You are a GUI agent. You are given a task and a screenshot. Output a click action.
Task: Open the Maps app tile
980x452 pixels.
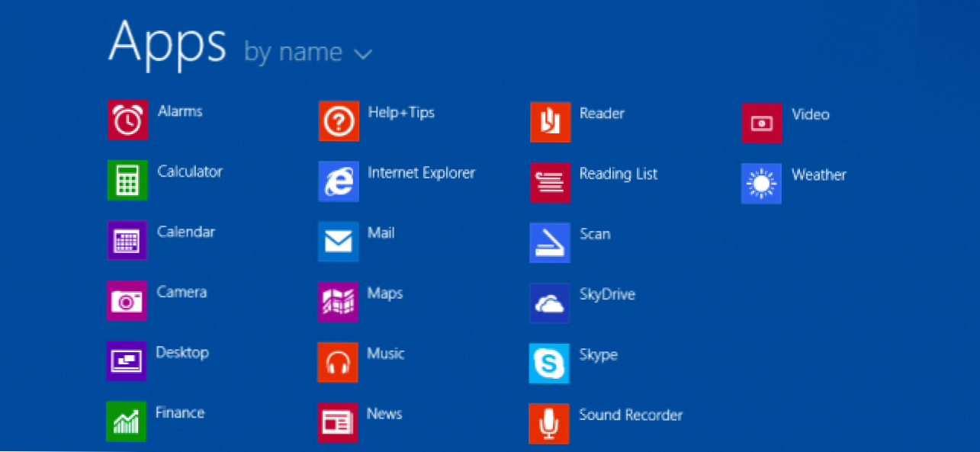click(338, 302)
